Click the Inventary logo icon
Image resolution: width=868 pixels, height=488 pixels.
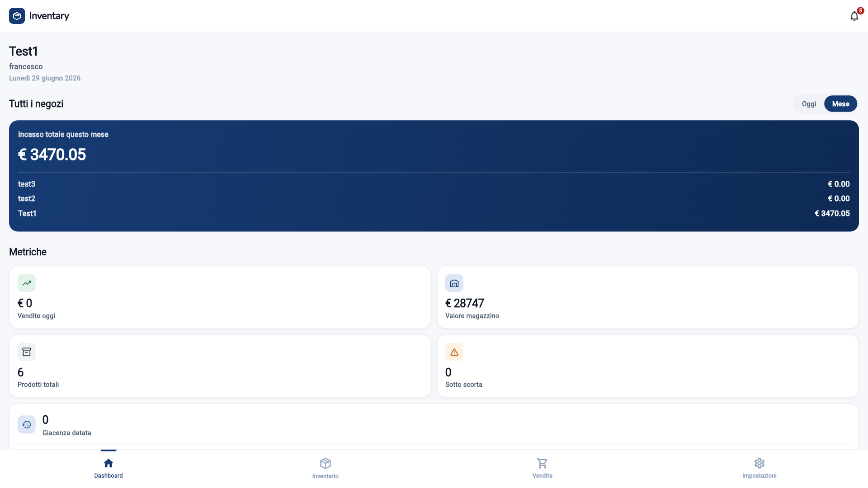[17, 16]
